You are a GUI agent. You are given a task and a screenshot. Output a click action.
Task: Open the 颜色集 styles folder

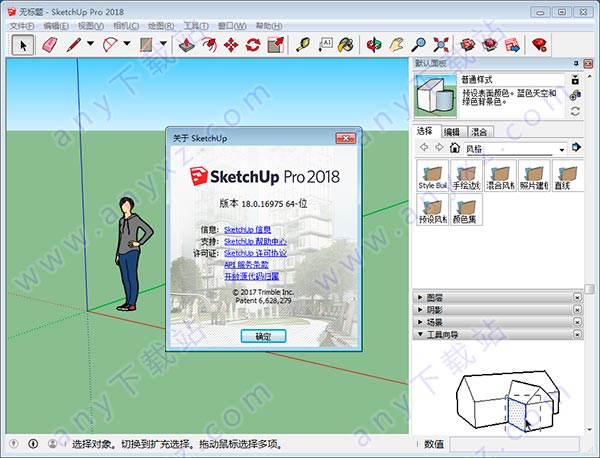pos(466,209)
